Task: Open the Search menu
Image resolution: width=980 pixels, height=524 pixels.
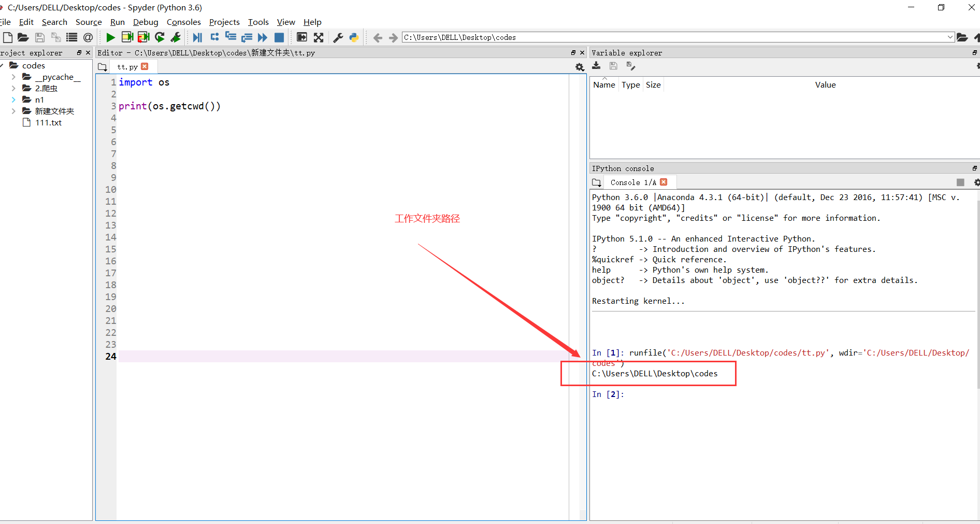Action: point(54,22)
